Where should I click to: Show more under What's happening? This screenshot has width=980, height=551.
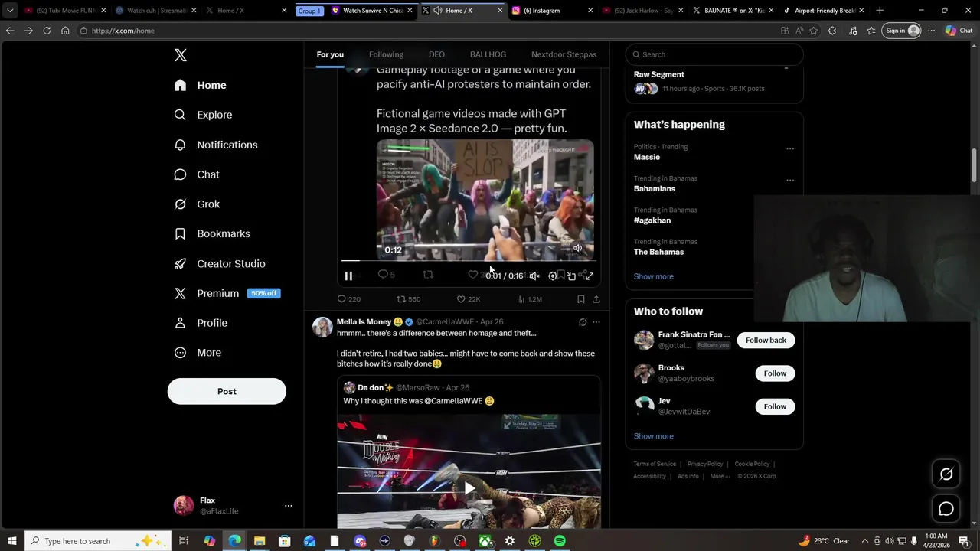coord(654,276)
